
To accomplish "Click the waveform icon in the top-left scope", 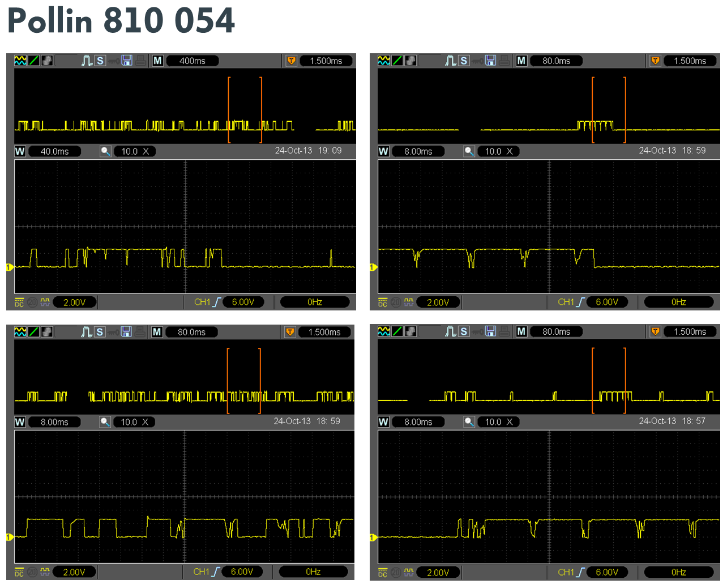I will pos(20,61).
